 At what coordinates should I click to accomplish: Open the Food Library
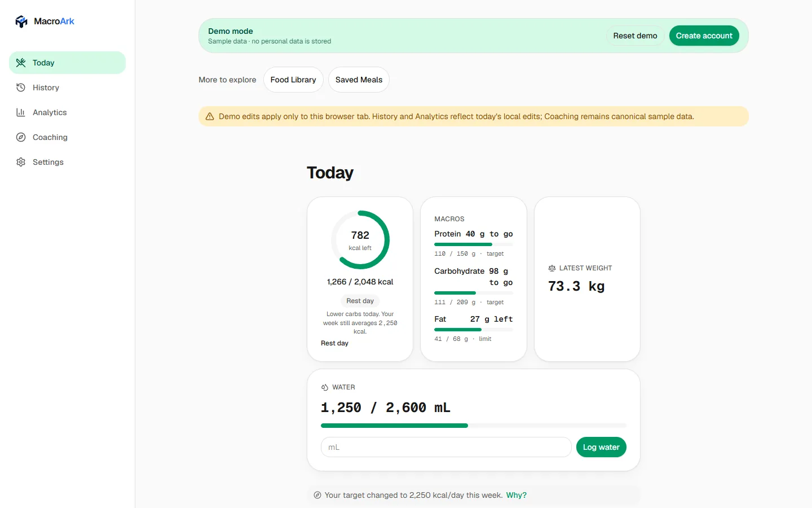293,80
